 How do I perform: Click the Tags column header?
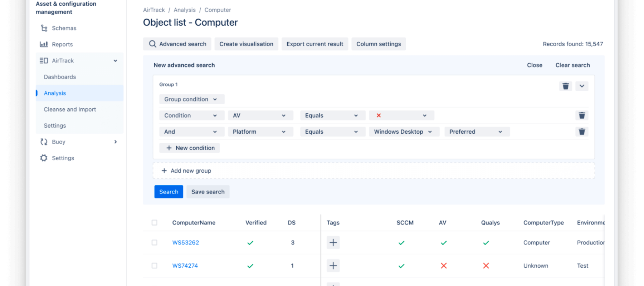tap(333, 223)
